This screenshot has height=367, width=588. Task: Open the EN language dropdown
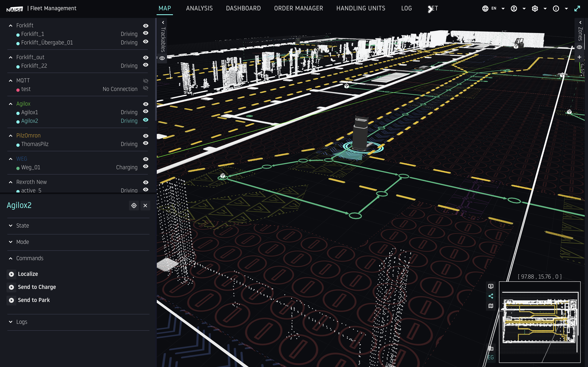point(494,9)
